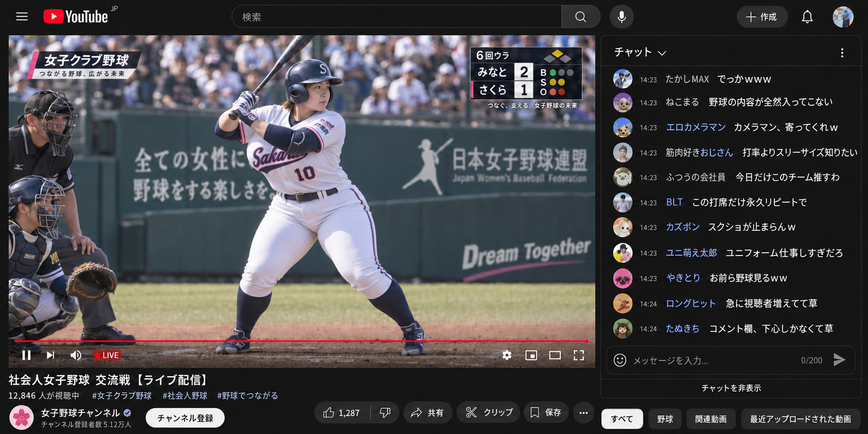868x434 pixels.
Task: Open player settings gear
Action: click(507, 355)
